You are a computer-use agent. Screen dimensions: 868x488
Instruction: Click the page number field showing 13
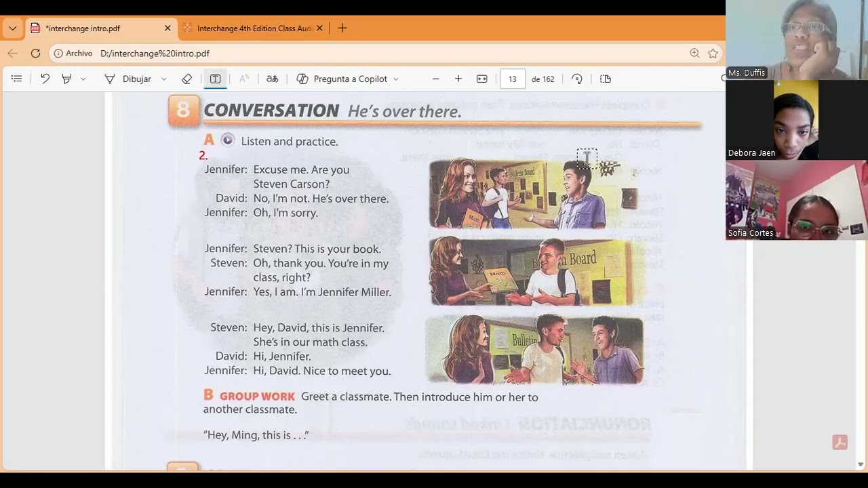[512, 79]
